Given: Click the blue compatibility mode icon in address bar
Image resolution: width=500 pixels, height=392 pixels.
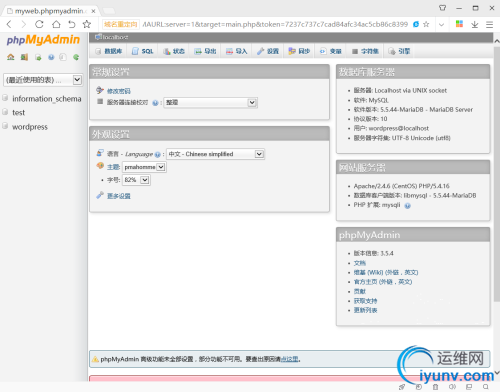Looking at the screenshot, I should tap(416, 24).
